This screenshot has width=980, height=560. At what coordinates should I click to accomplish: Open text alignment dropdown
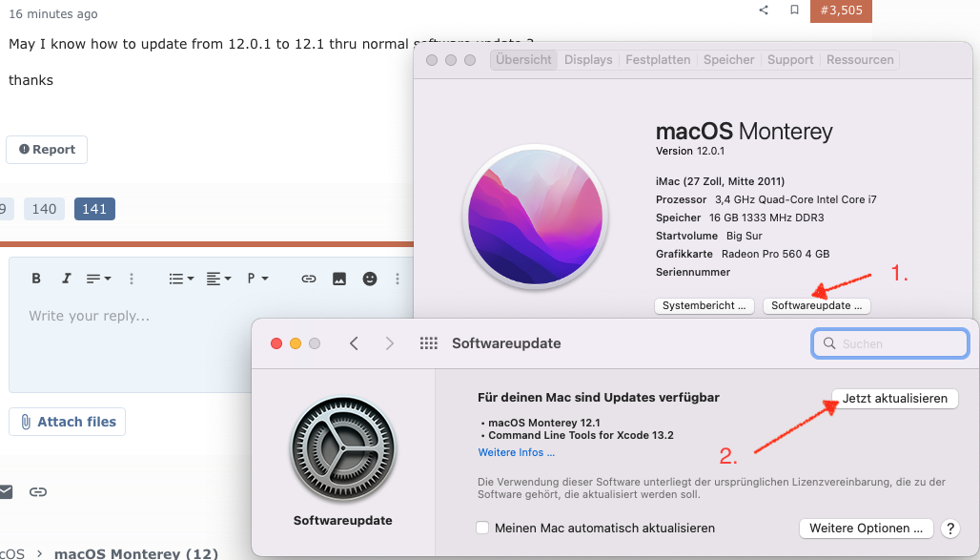coord(218,279)
